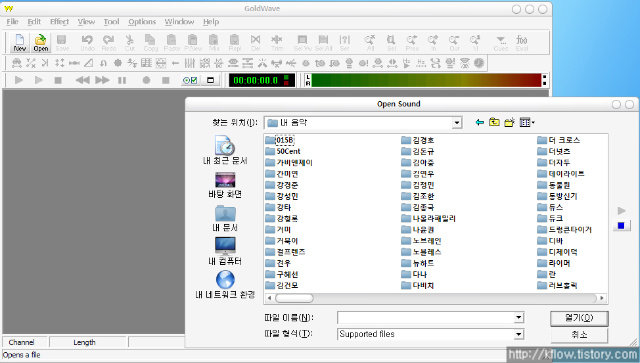Click the Redo toolbar icon
The width and height of the screenshot is (640, 363).
tap(109, 43)
